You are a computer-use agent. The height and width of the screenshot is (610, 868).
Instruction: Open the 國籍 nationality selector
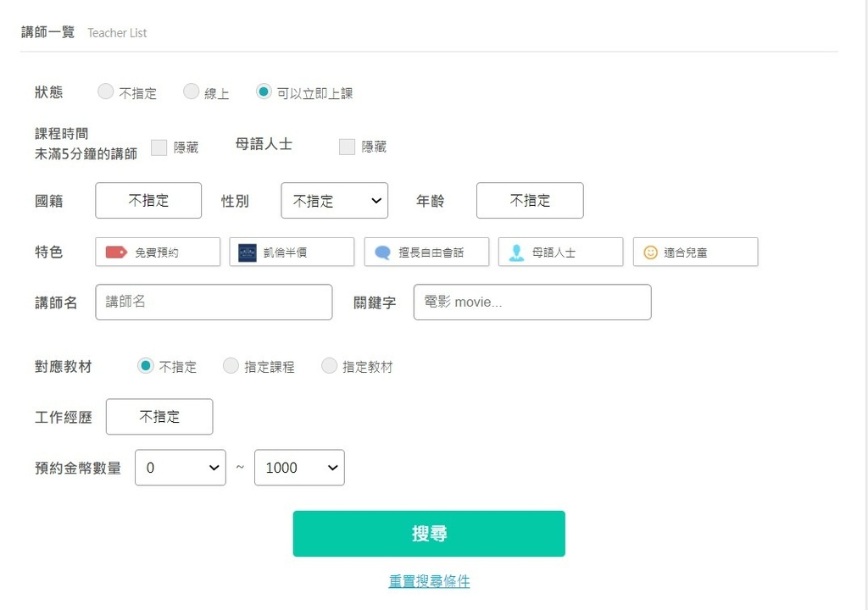[x=148, y=201]
